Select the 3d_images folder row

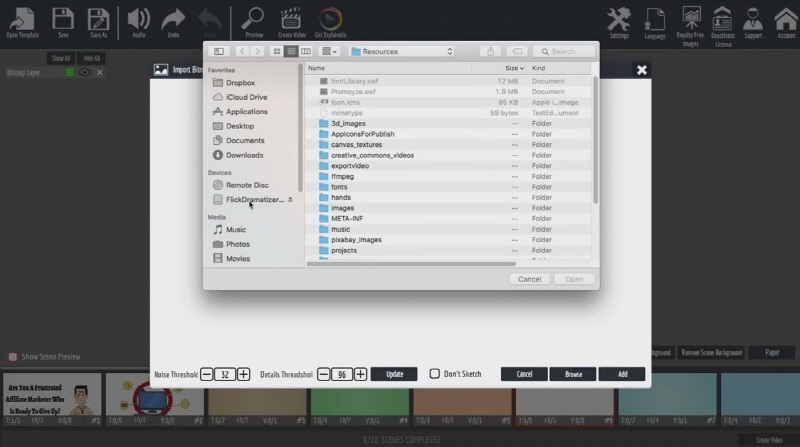tap(448, 123)
